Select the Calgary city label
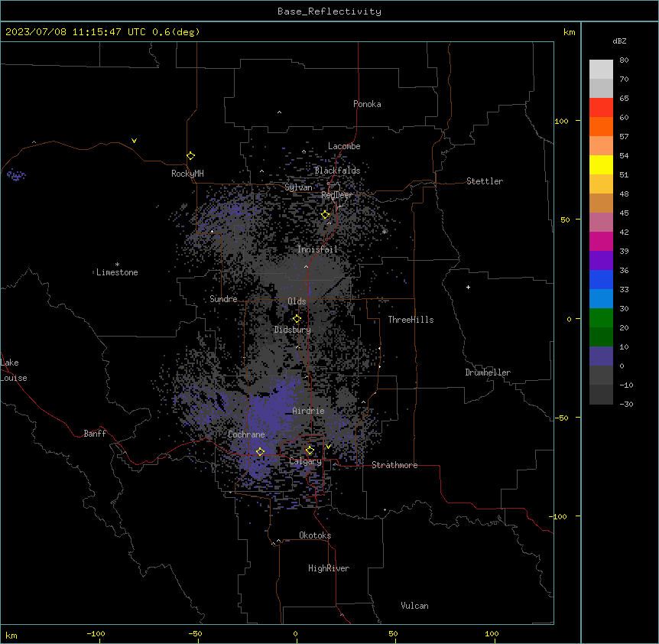This screenshot has height=644, width=659. click(305, 461)
